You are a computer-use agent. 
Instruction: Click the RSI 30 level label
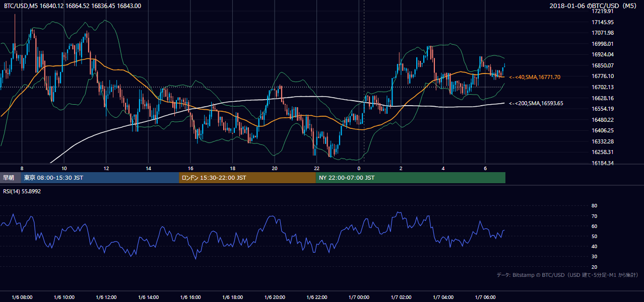tap(594, 257)
